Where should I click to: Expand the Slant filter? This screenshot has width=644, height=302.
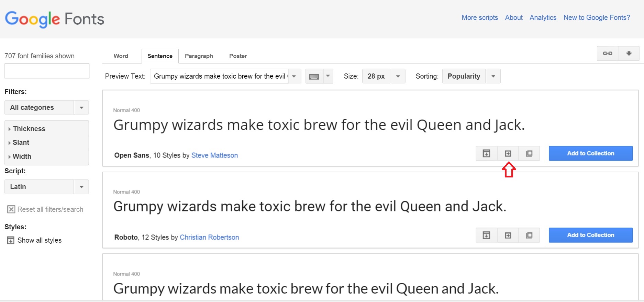(21, 142)
